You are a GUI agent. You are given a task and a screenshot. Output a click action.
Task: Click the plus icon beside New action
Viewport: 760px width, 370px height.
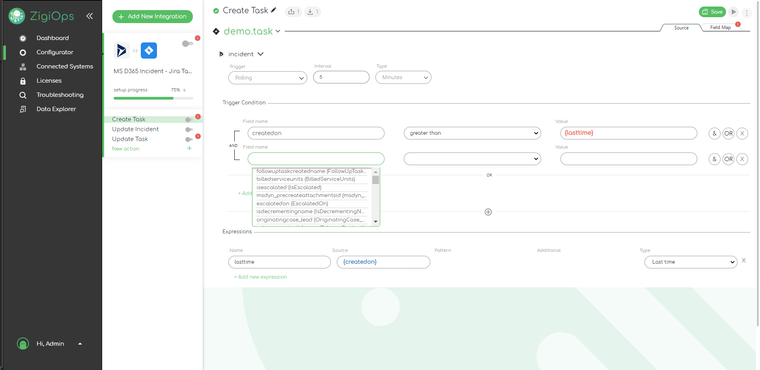click(x=190, y=148)
